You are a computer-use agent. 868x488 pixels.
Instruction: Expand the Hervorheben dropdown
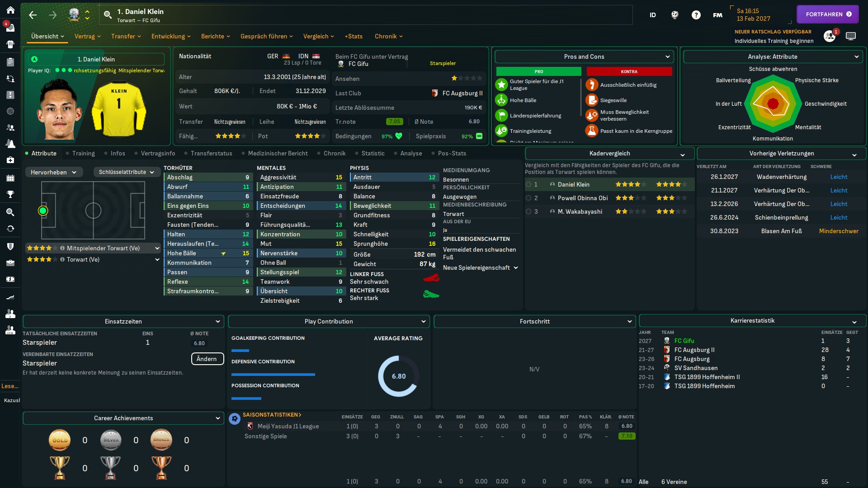(53, 172)
